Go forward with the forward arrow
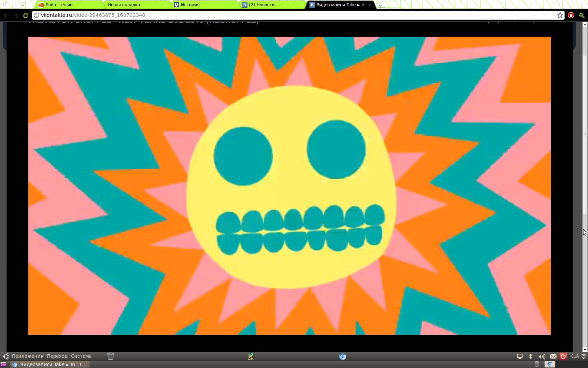The width and height of the screenshot is (588, 368). 16,15
